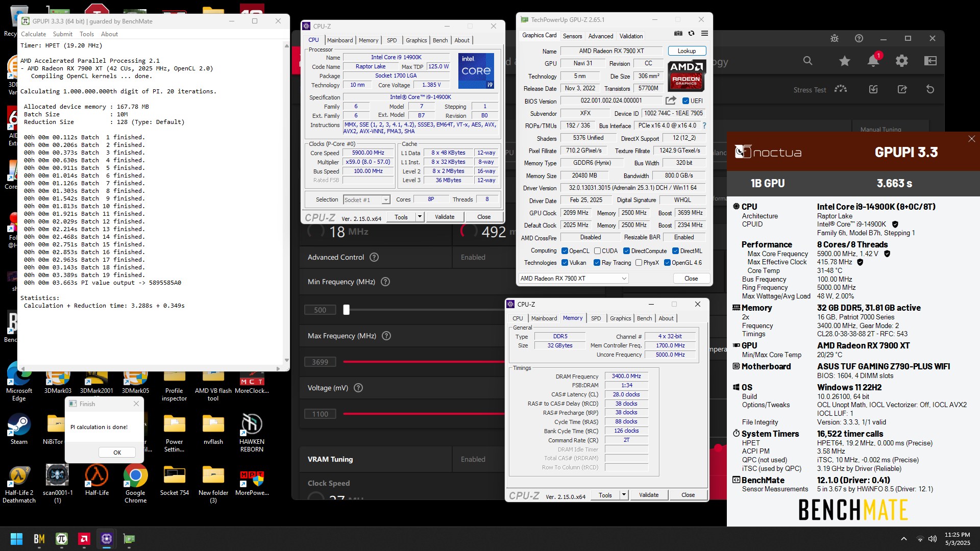The width and height of the screenshot is (980, 551).
Task: Click sidebar panel icon in AMD Software
Action: (x=930, y=61)
